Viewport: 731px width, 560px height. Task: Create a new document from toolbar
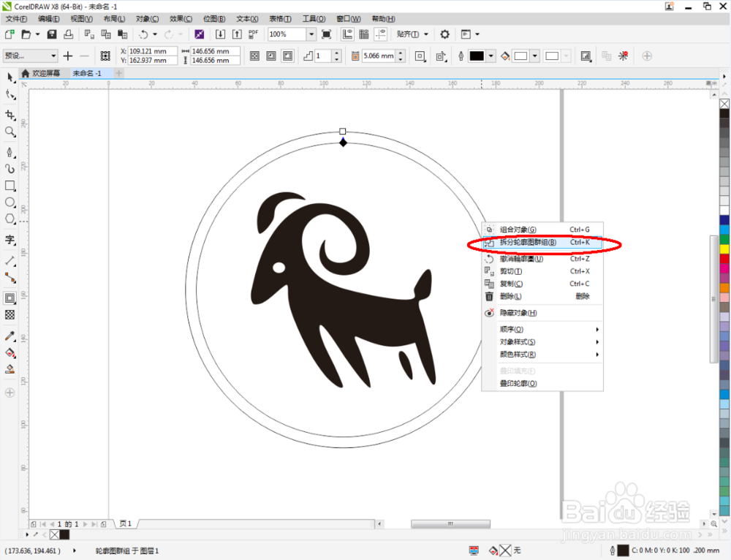coord(10,34)
